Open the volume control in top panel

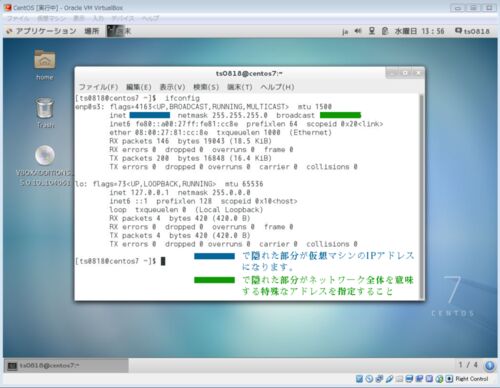tap(358, 31)
